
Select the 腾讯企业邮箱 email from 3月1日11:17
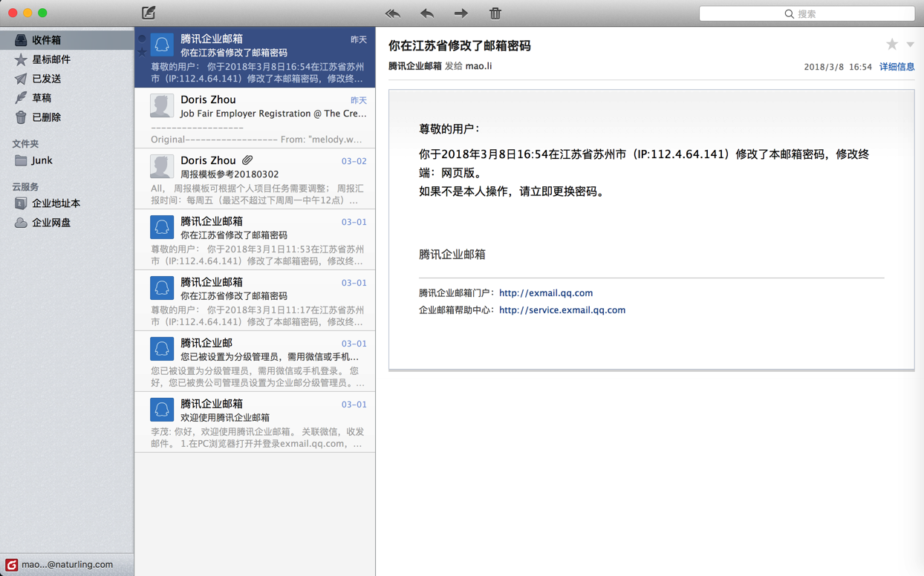tap(255, 301)
